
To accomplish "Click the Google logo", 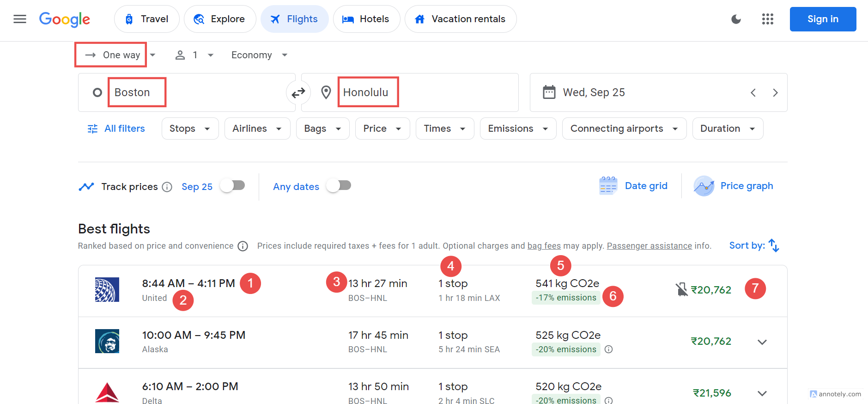I will [65, 19].
